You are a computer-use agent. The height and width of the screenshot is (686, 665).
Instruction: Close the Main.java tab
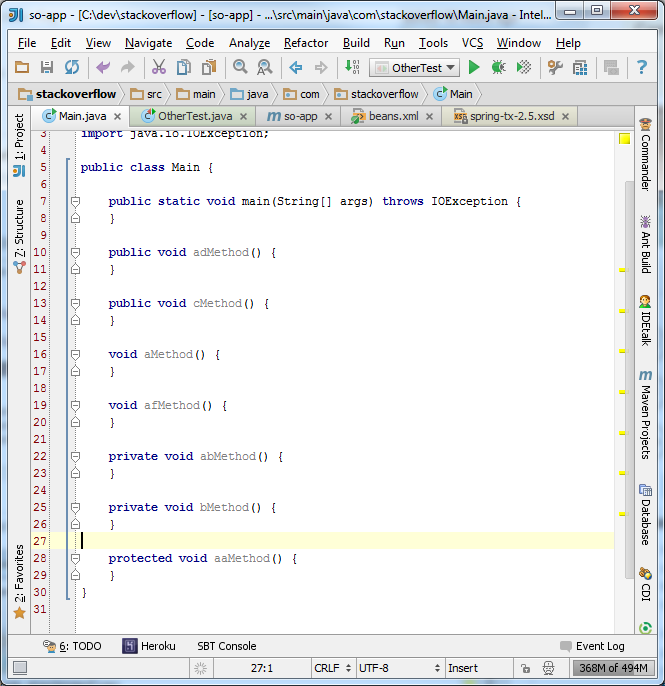[117, 117]
